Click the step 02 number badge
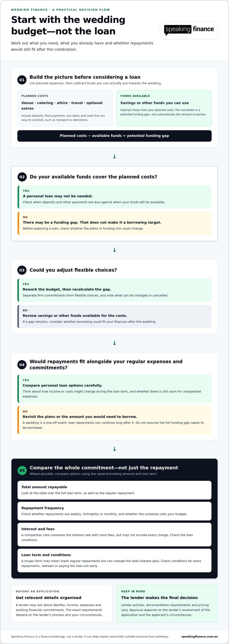This screenshot has width=229, height=644. pos(22,177)
